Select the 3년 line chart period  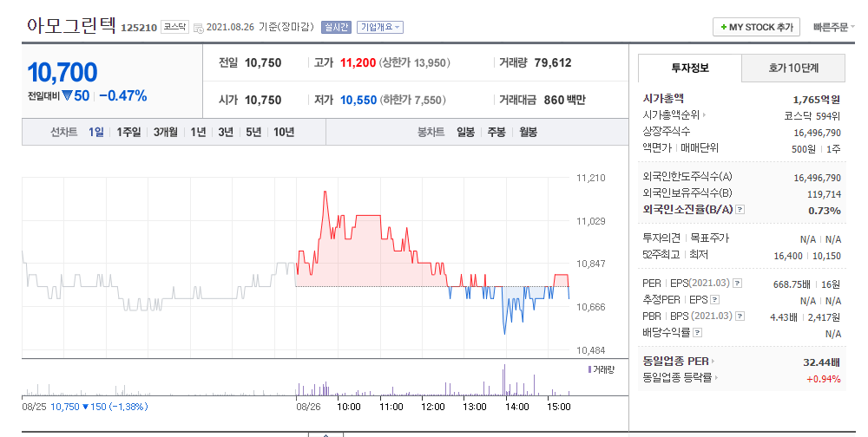click(x=226, y=132)
